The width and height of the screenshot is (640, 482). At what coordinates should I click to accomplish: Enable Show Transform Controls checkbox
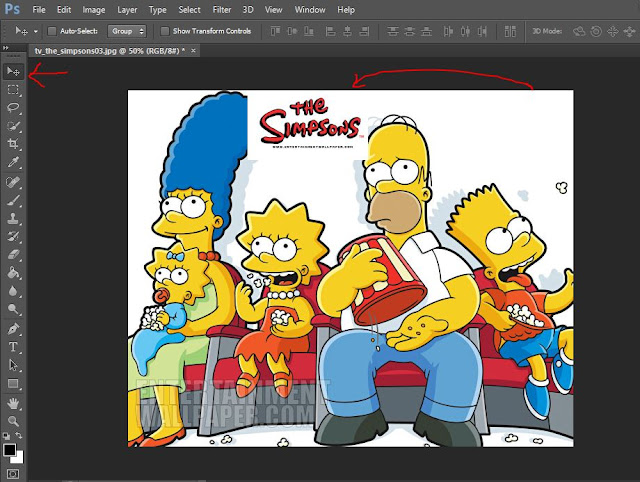click(x=164, y=31)
